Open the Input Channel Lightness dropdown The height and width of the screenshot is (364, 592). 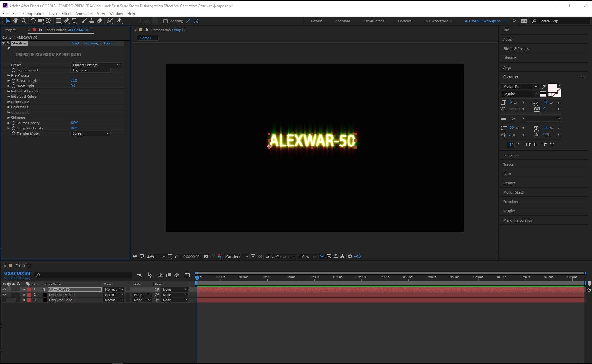pyautogui.click(x=91, y=70)
